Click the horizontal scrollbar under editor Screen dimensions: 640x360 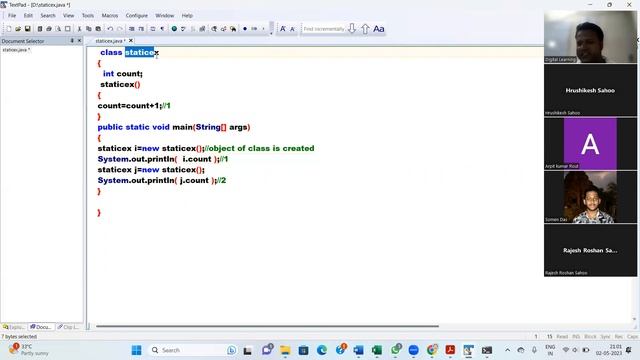pos(267,326)
